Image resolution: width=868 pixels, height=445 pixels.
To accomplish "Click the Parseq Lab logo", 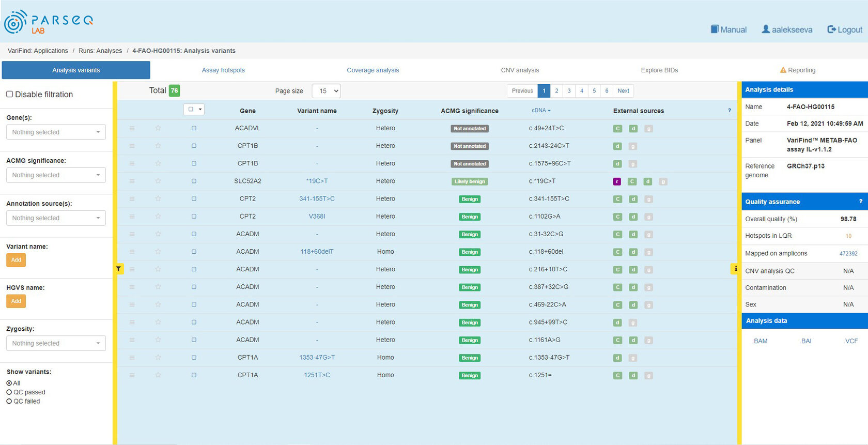I will pos(49,22).
